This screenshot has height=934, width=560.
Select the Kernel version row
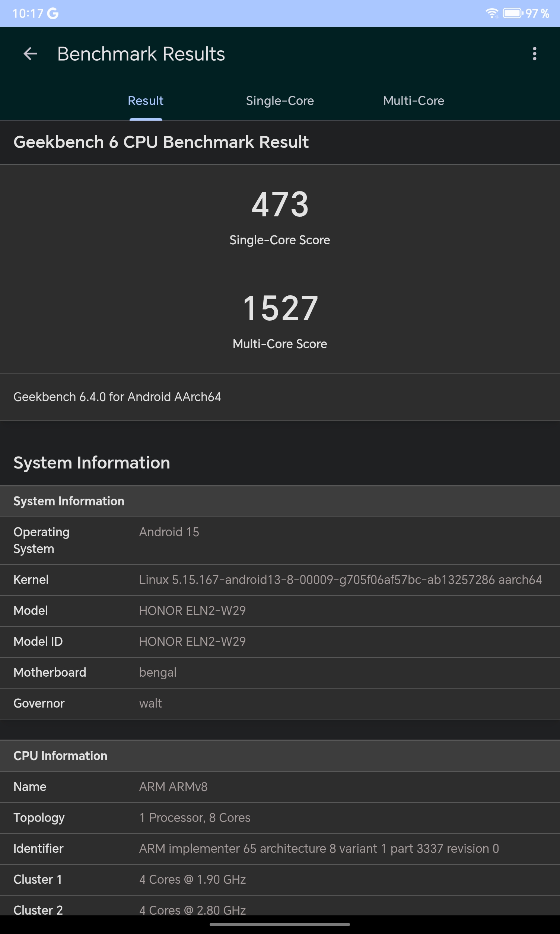coord(280,580)
